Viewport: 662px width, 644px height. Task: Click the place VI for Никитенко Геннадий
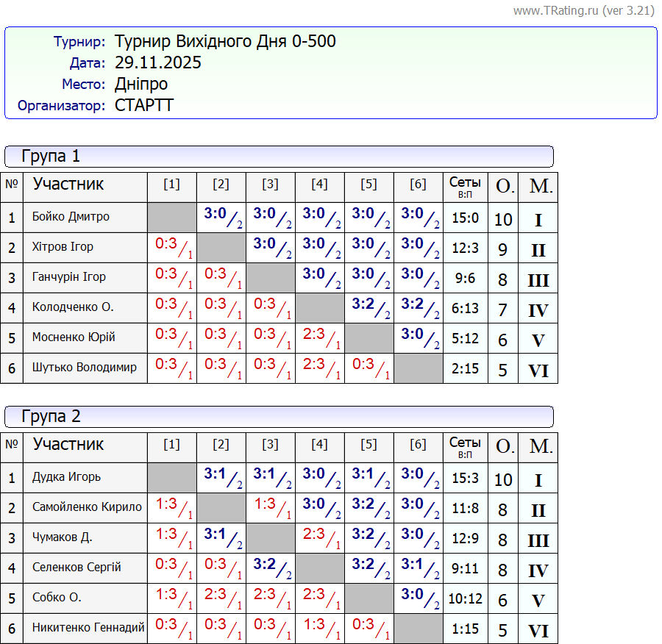[x=538, y=631]
